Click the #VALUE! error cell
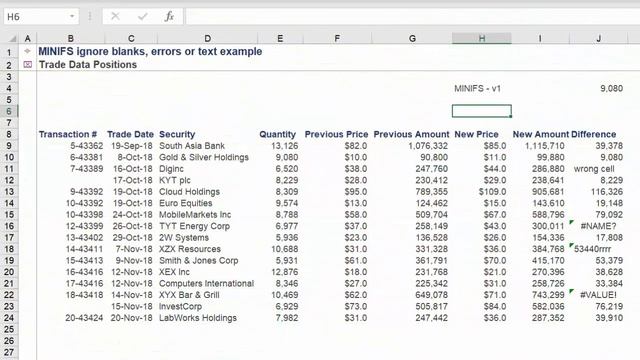640x360 pixels. 598,295
